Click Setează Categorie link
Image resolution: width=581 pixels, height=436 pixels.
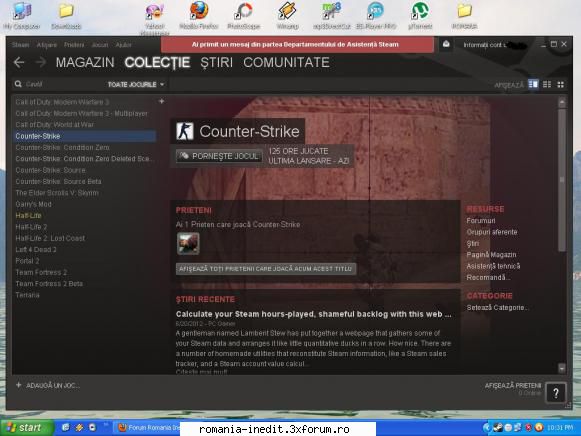[497, 307]
